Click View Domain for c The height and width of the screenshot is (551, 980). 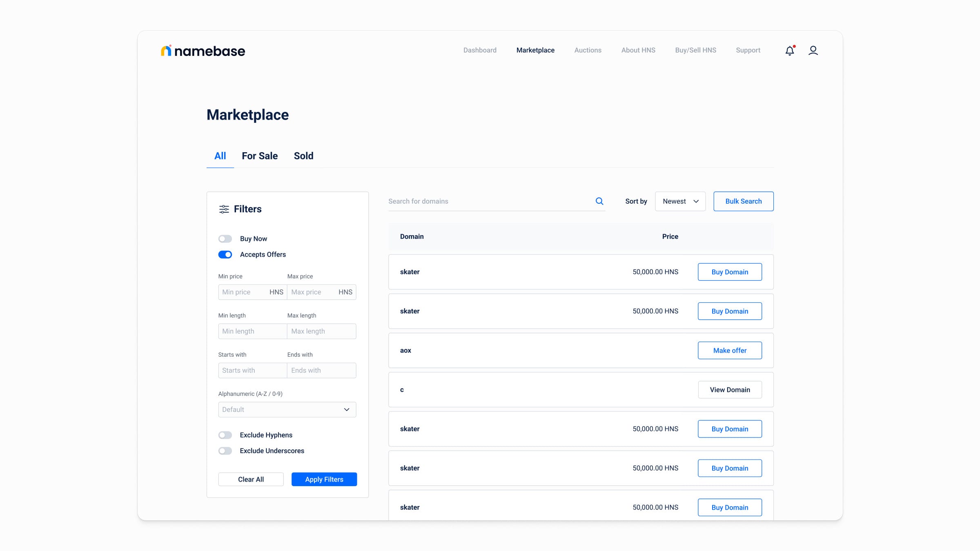(730, 390)
